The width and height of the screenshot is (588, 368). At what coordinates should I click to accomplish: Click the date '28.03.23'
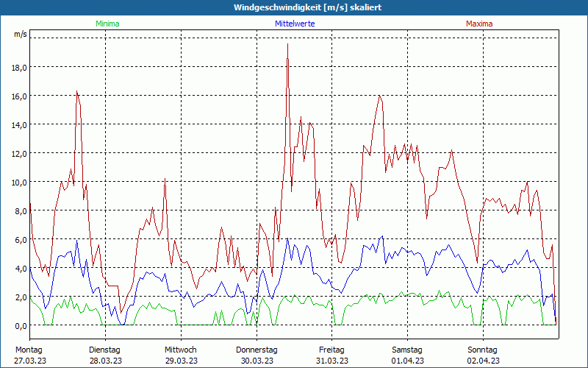click(106, 361)
